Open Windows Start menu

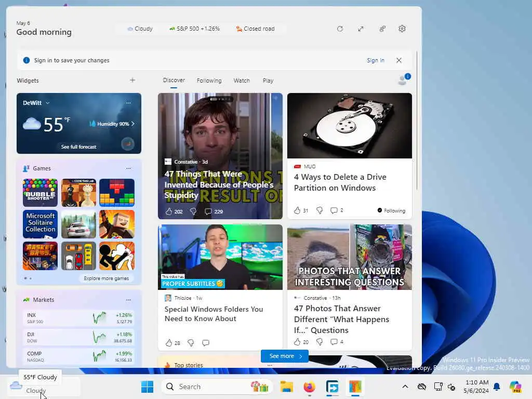pyautogui.click(x=147, y=387)
